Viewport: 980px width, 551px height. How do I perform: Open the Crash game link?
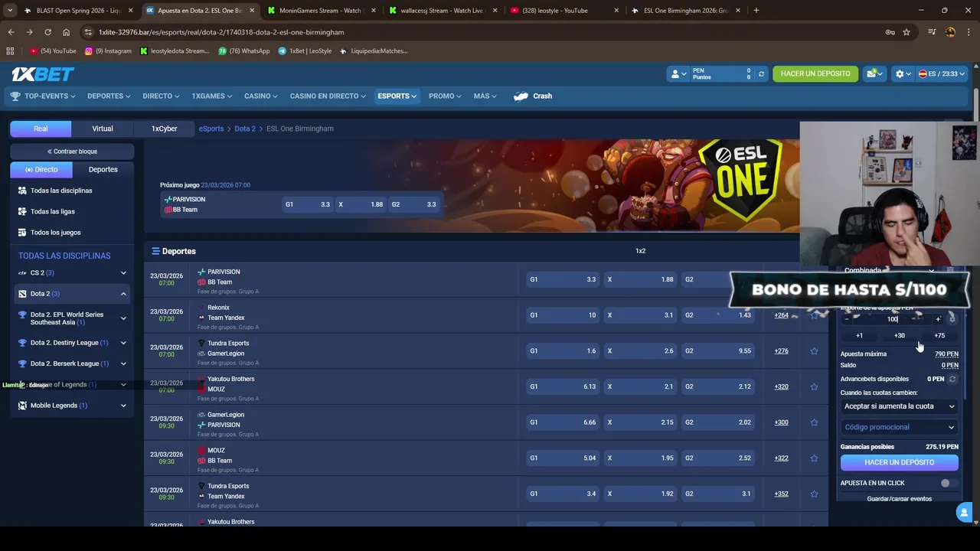point(533,96)
